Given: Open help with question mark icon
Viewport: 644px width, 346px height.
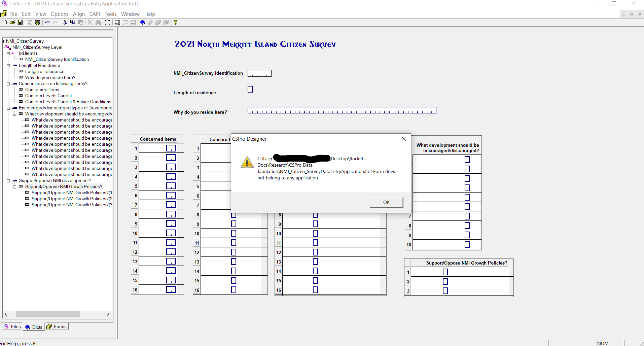Looking at the screenshot, I should click(176, 22).
